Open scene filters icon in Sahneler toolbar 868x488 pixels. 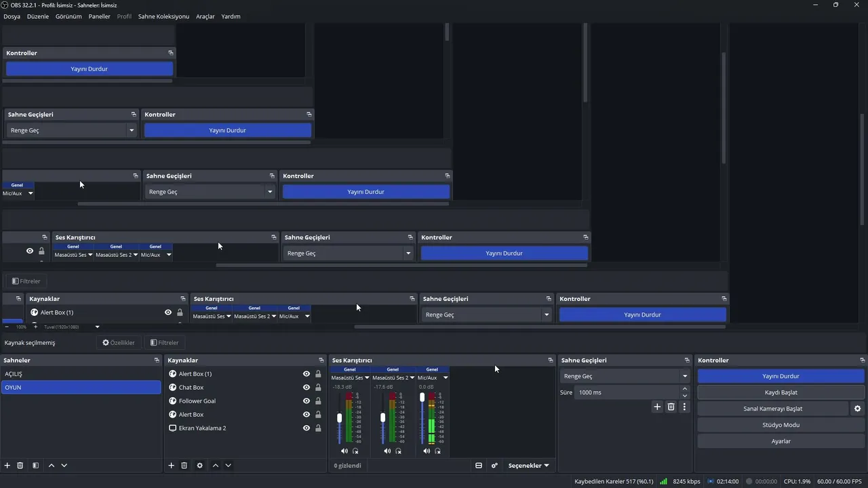point(35,466)
